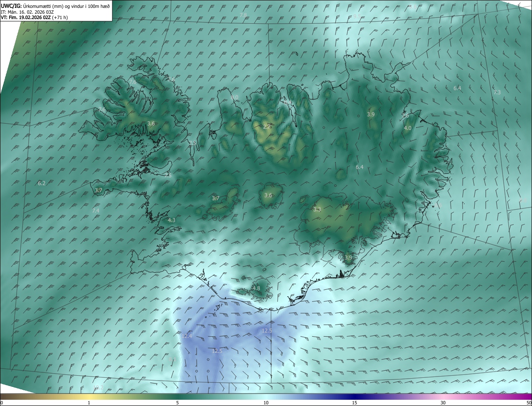Click the colorbar tick label 15
The width and height of the screenshot is (532, 406).
[x=355, y=403]
